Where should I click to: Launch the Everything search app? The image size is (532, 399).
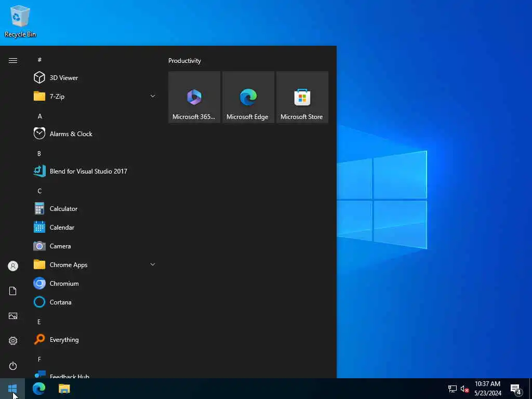(x=95, y=339)
